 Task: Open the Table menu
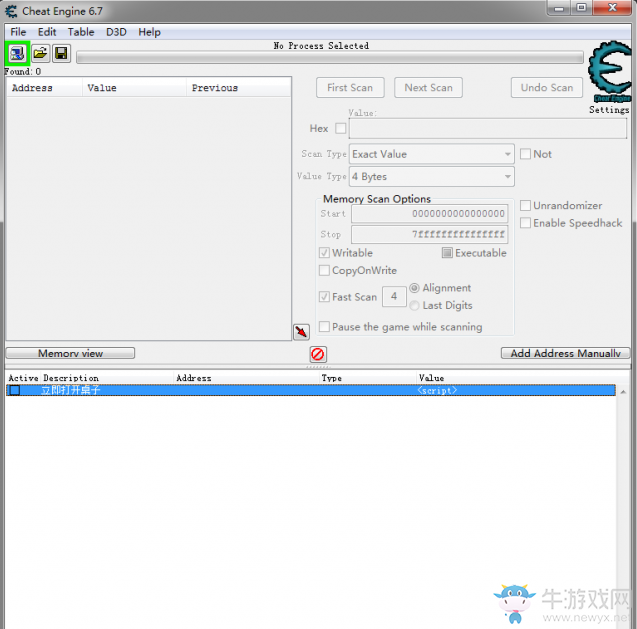(81, 32)
